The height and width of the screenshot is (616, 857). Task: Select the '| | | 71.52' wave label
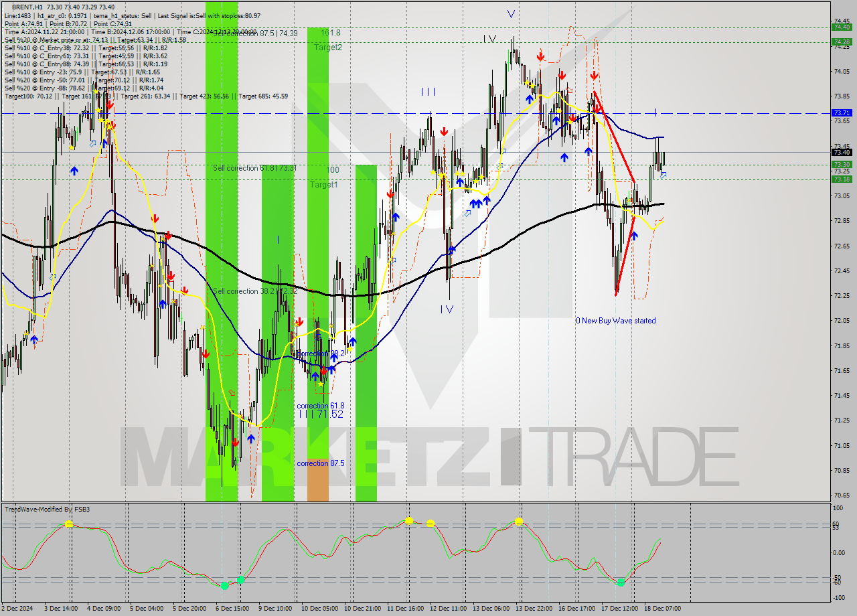coord(321,414)
